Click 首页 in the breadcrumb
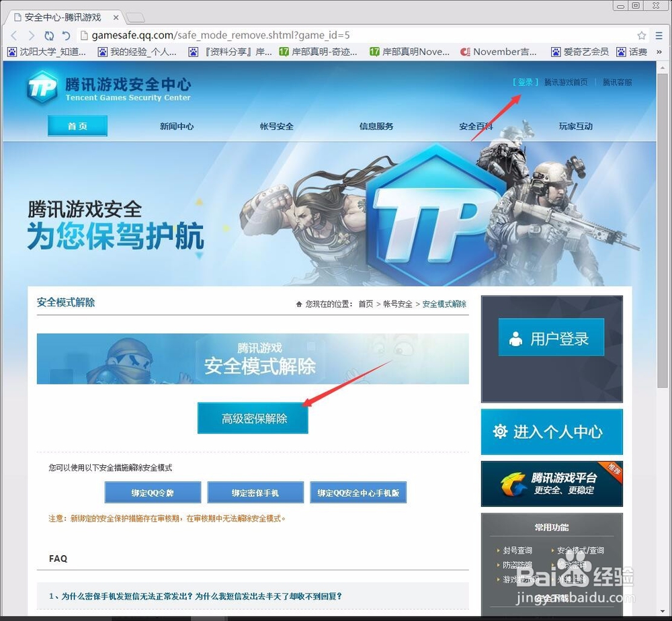This screenshot has height=621, width=672. (x=366, y=304)
